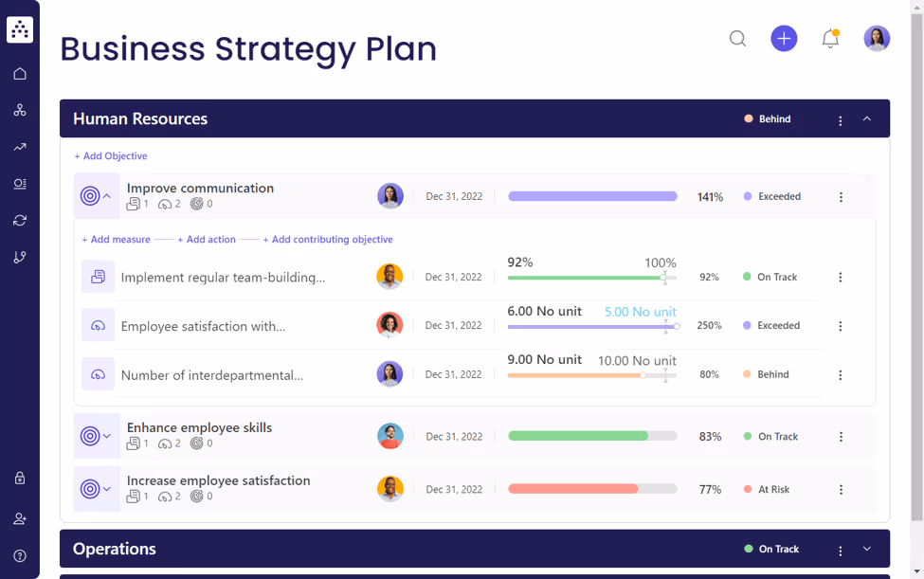Open the trending-arrow reports icon in sidebar
The height and width of the screenshot is (579, 924).
click(19, 147)
